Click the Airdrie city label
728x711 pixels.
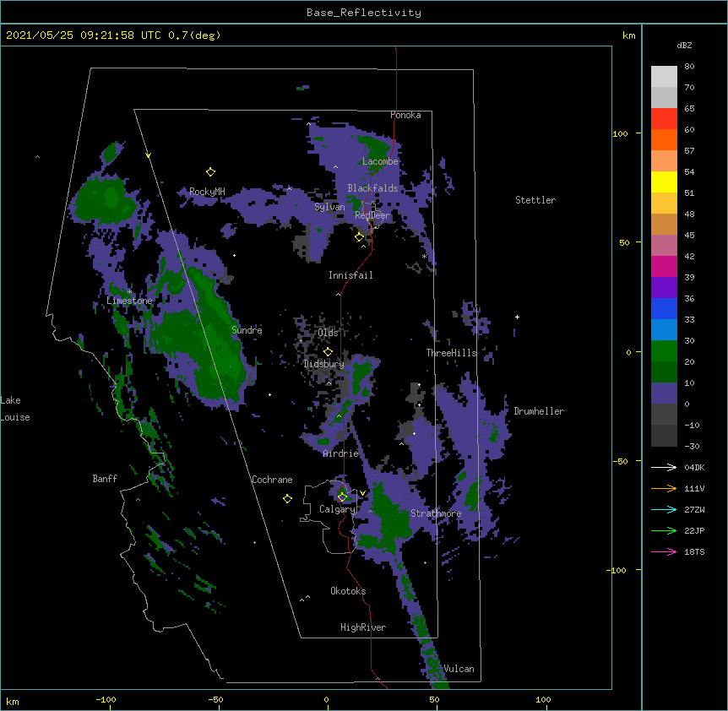tap(341, 453)
